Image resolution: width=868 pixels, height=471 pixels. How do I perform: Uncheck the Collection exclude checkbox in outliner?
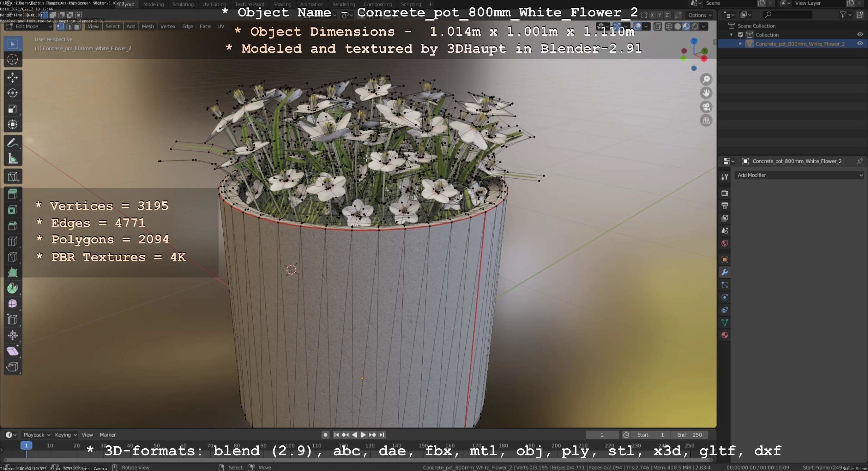coord(741,35)
